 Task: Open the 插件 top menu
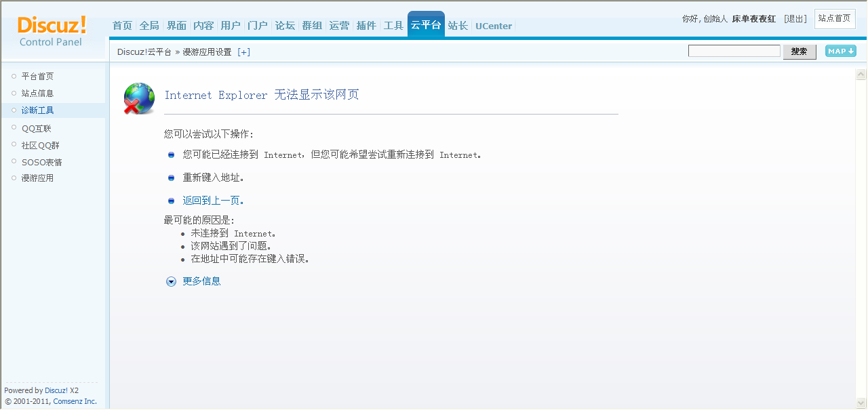pos(366,26)
